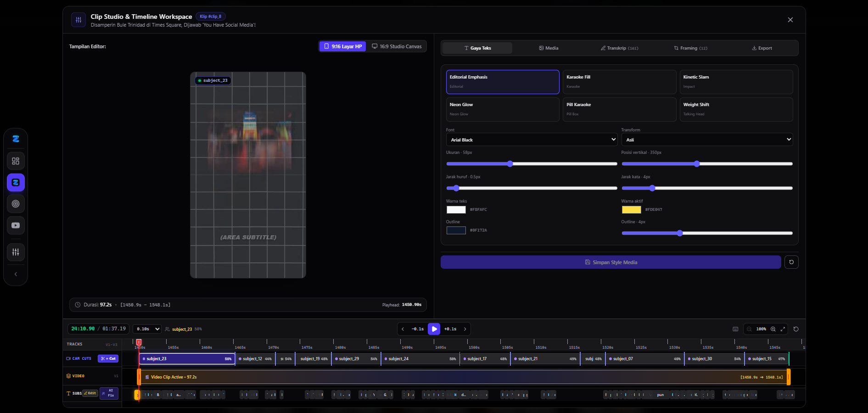868x413 pixels.
Task: Switch to 16:9 Studio Canvas view
Action: pos(397,46)
